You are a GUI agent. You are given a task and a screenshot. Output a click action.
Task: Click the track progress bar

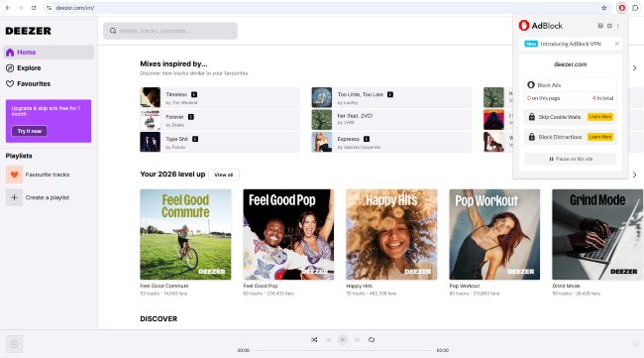click(344, 351)
